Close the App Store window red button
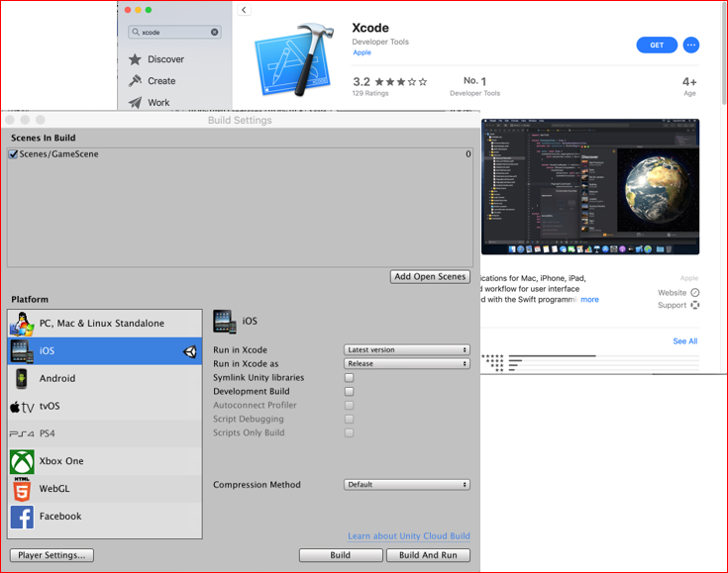The height and width of the screenshot is (573, 728). (128, 10)
